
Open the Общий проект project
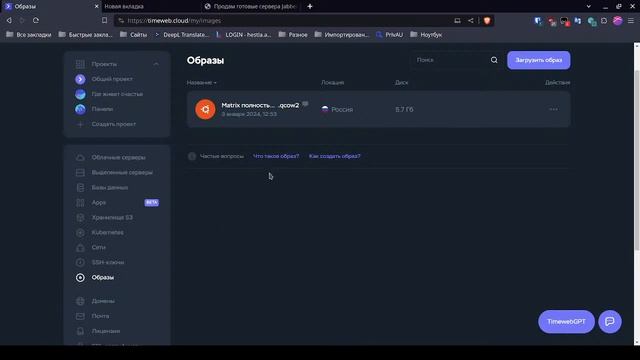click(x=104, y=79)
